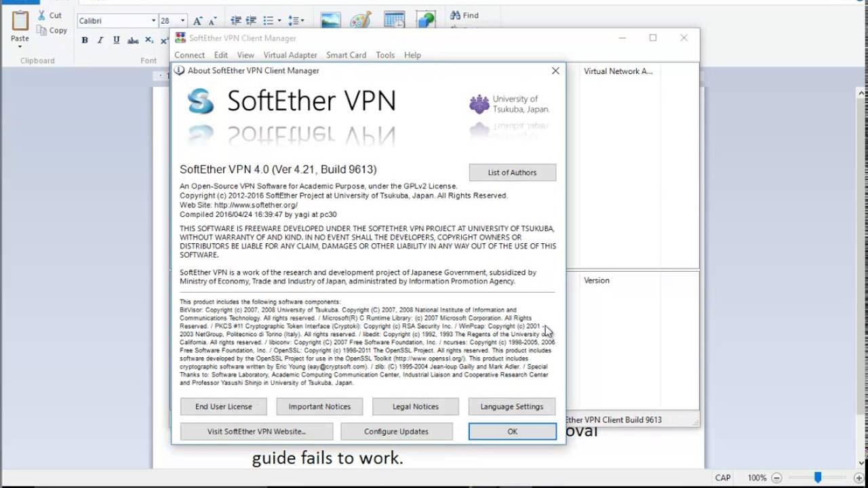Open the Smart Card menu
This screenshot has height=488, width=868.
tap(346, 55)
